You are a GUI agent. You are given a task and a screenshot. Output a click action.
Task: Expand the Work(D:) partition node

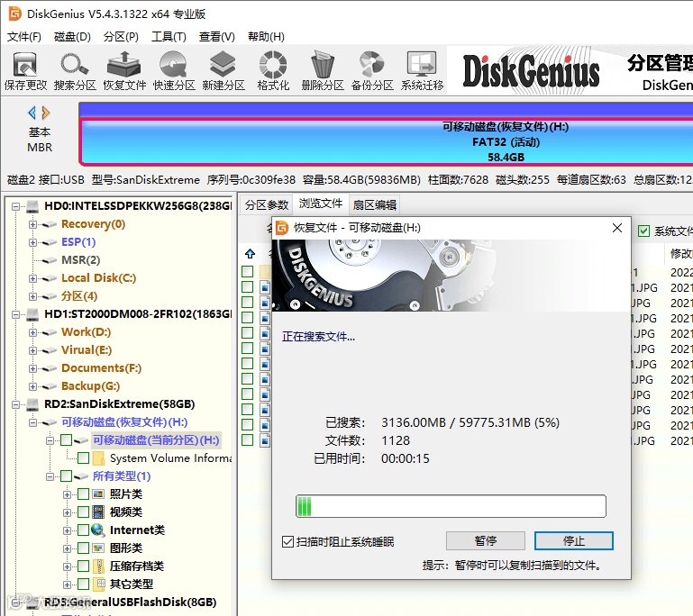32,332
